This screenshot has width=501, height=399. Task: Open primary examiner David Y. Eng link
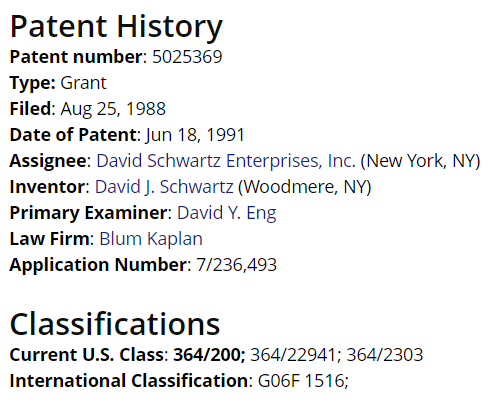[227, 213]
